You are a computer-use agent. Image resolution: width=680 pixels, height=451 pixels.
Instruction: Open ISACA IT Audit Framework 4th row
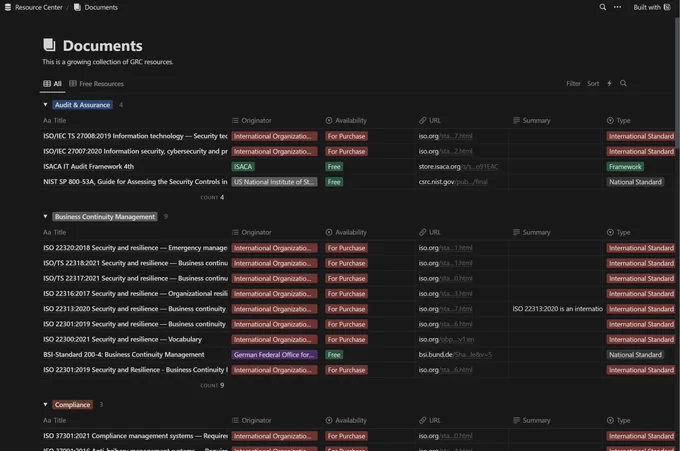click(88, 167)
